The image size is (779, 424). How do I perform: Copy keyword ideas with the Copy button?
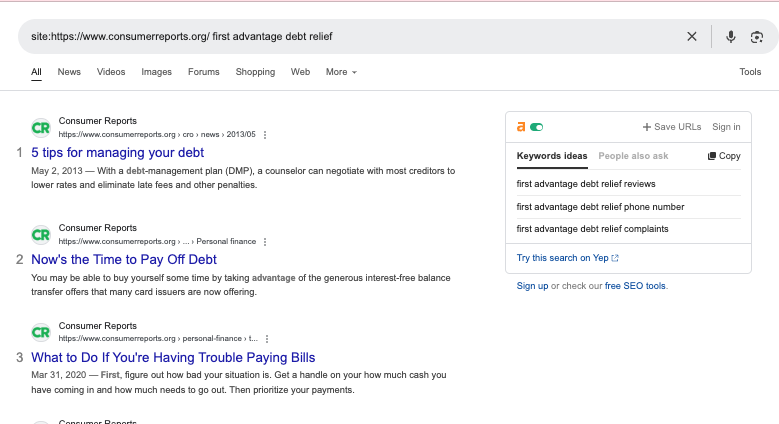[x=724, y=156]
